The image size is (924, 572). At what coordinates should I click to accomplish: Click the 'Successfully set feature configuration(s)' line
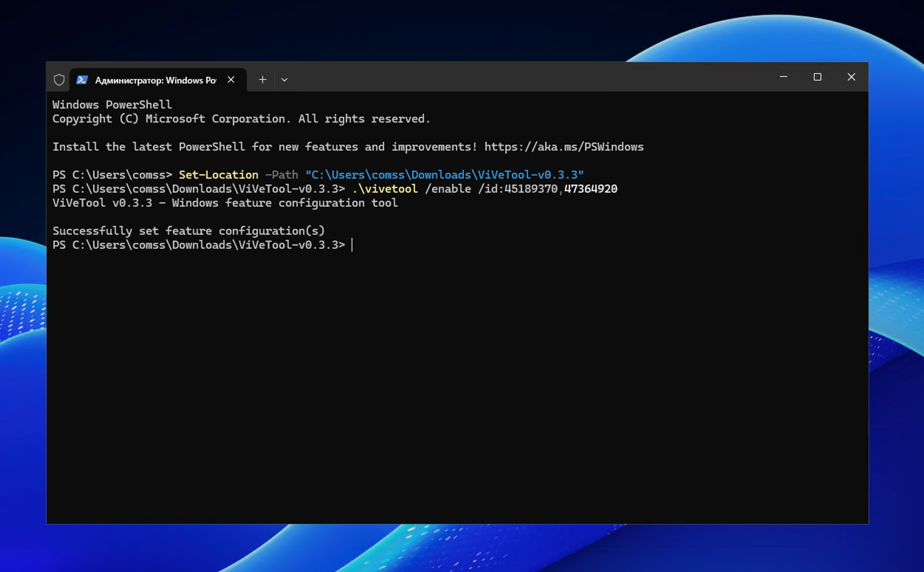(x=188, y=231)
